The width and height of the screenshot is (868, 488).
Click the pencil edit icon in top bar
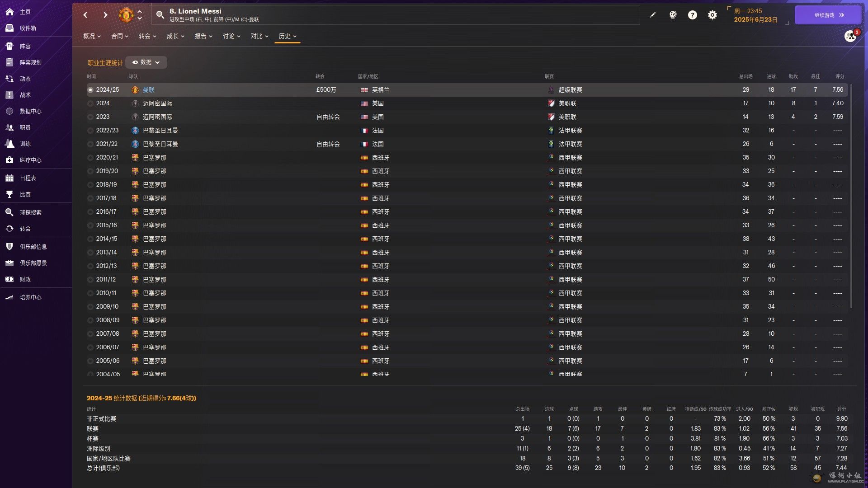(653, 15)
